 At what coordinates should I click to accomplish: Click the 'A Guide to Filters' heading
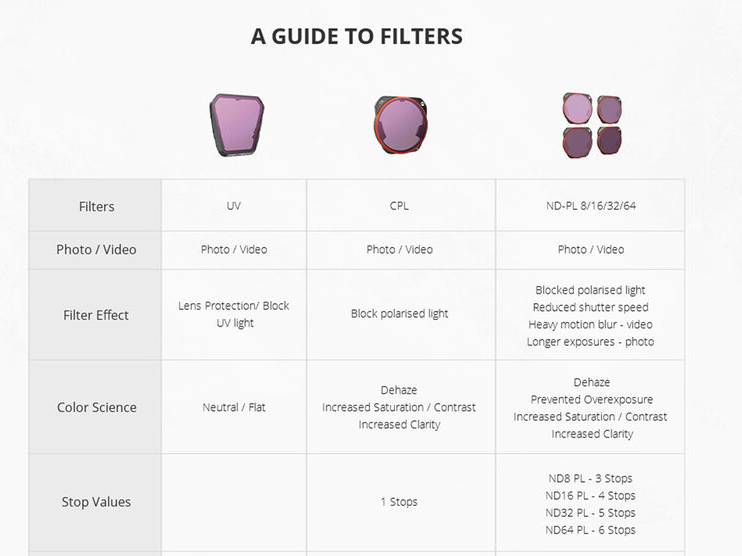point(357,37)
